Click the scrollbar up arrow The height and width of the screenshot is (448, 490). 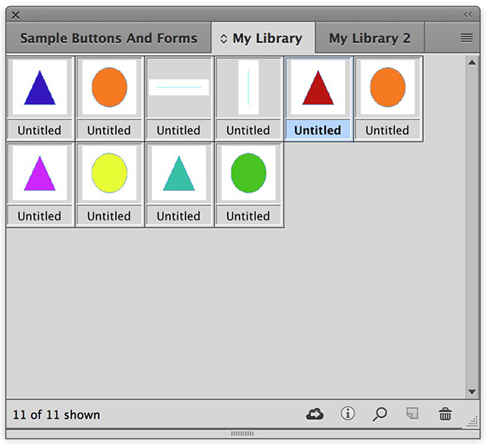(472, 63)
